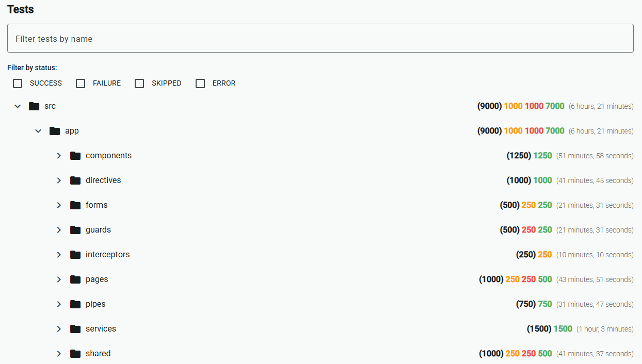Click the pages test count summary
642x364 pixels.
[x=516, y=279]
